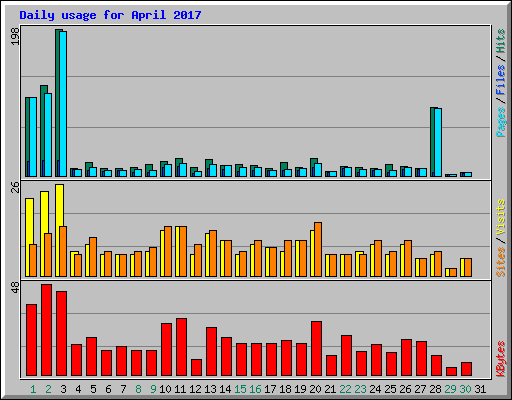The image size is (512, 400).
Task: Click day 3 on the X-axis
Action: 63,389
